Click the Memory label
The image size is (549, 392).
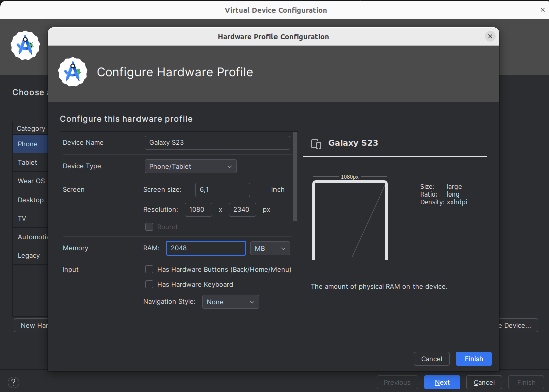coord(75,248)
